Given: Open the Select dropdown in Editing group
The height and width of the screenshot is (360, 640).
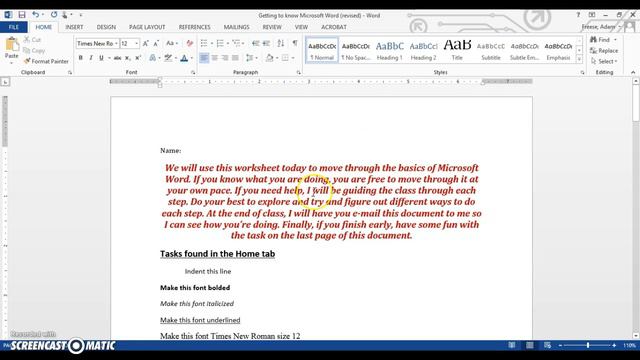Looking at the screenshot, I should tap(604, 61).
